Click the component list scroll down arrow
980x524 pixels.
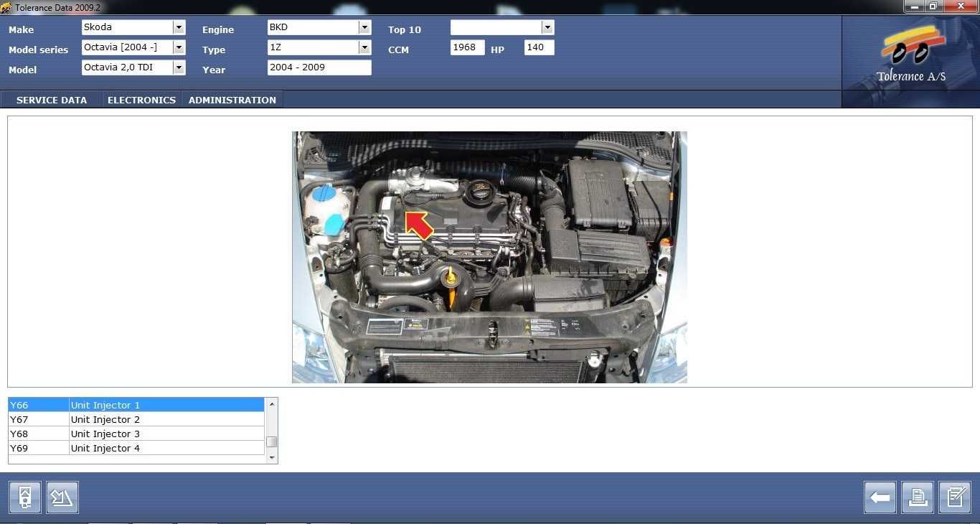[x=271, y=457]
